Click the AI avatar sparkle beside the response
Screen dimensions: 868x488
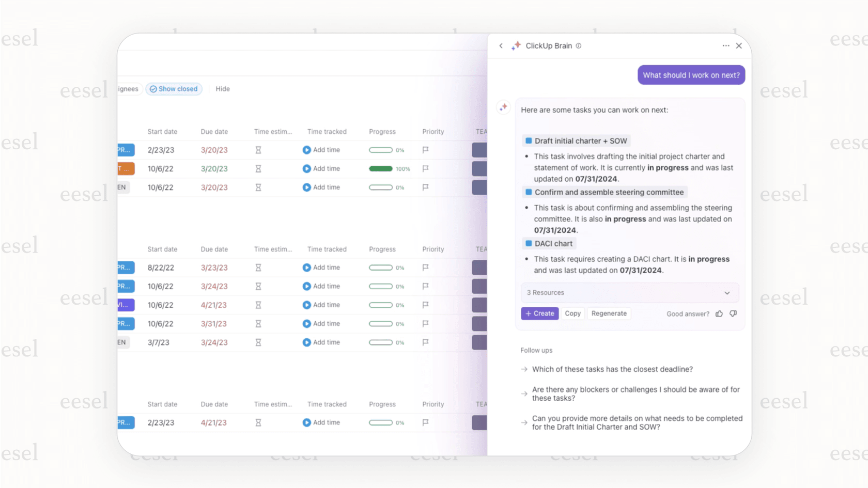tap(503, 107)
